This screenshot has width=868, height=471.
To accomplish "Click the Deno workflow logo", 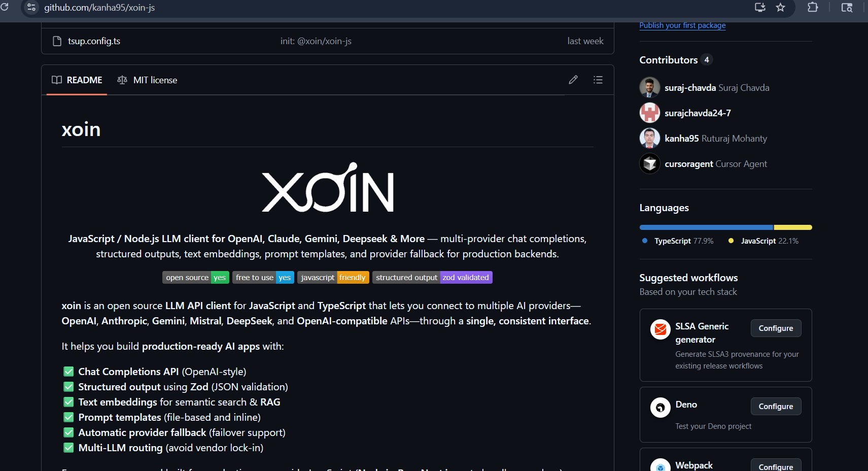I will pos(661,408).
